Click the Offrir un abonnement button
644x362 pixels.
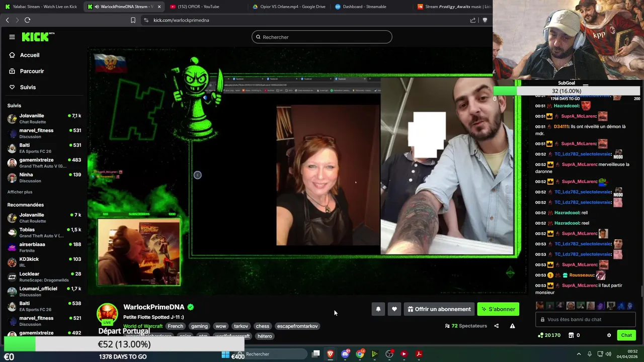[x=439, y=309]
